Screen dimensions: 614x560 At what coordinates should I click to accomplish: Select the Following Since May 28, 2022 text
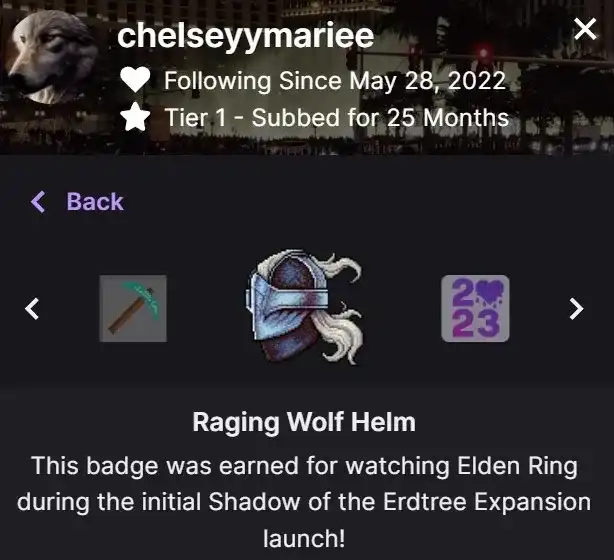click(335, 81)
